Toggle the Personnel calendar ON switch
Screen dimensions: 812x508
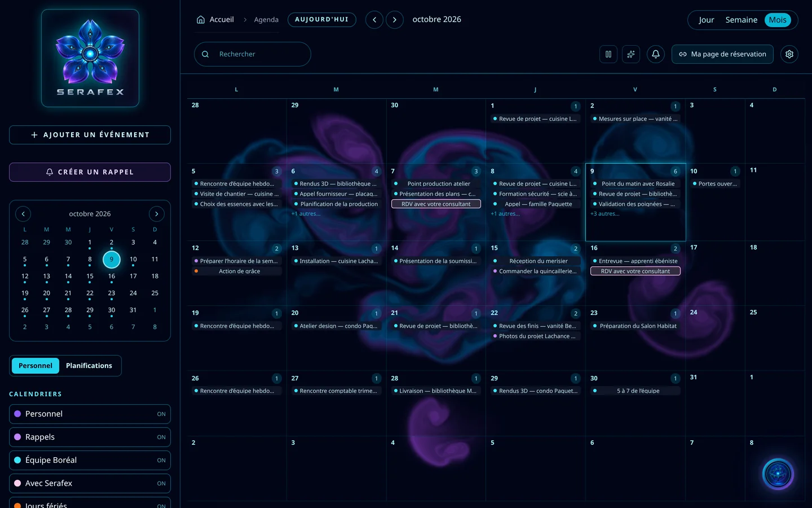[x=161, y=414]
